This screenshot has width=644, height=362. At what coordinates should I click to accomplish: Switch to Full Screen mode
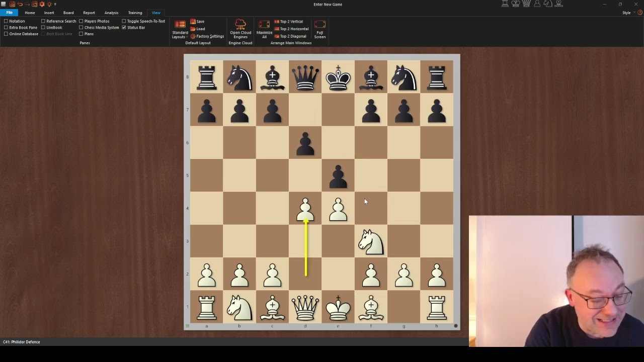(x=320, y=24)
